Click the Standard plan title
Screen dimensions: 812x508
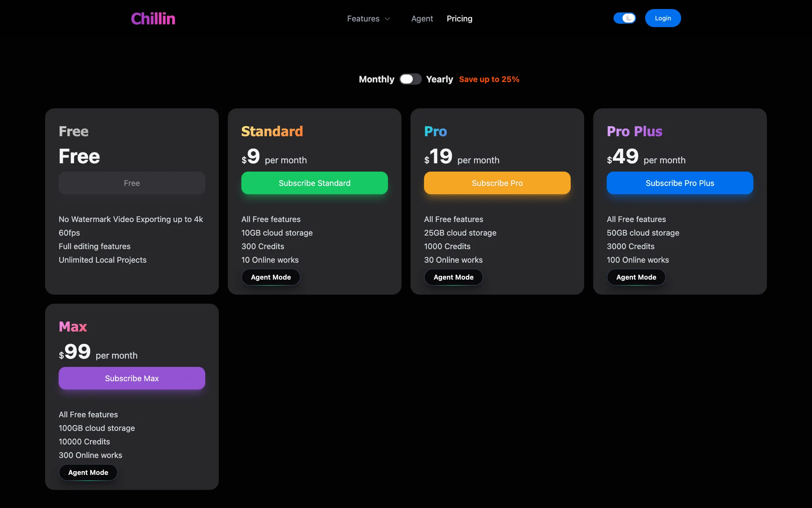pyautogui.click(x=272, y=131)
